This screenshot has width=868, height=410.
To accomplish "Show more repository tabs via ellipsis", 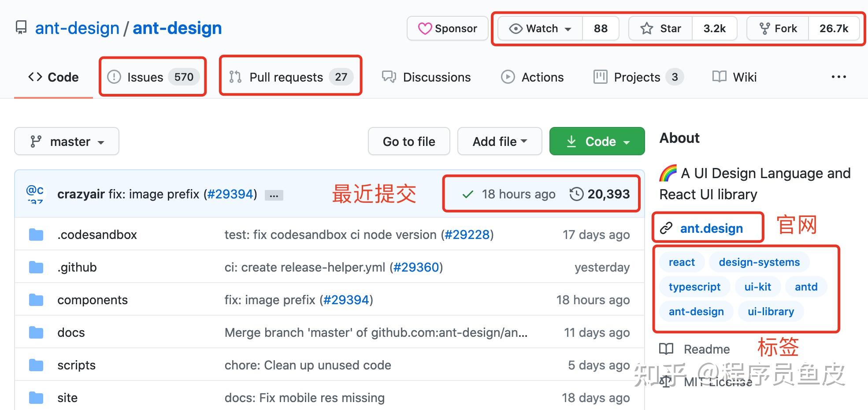I will pos(838,77).
